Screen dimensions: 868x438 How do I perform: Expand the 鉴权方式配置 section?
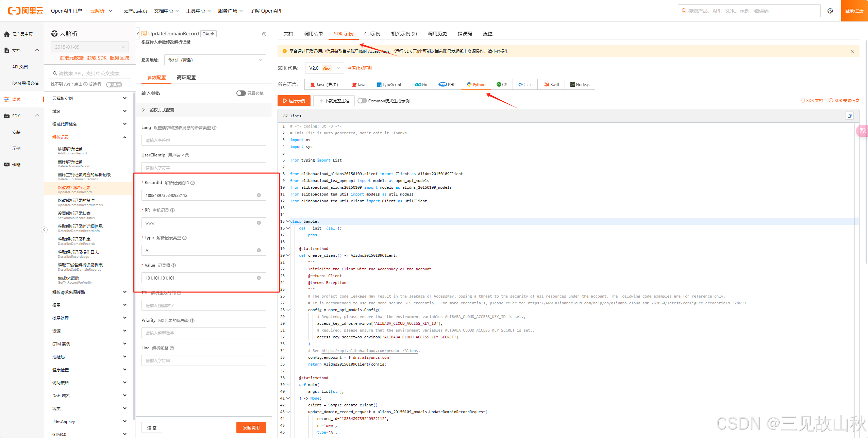[162, 110]
